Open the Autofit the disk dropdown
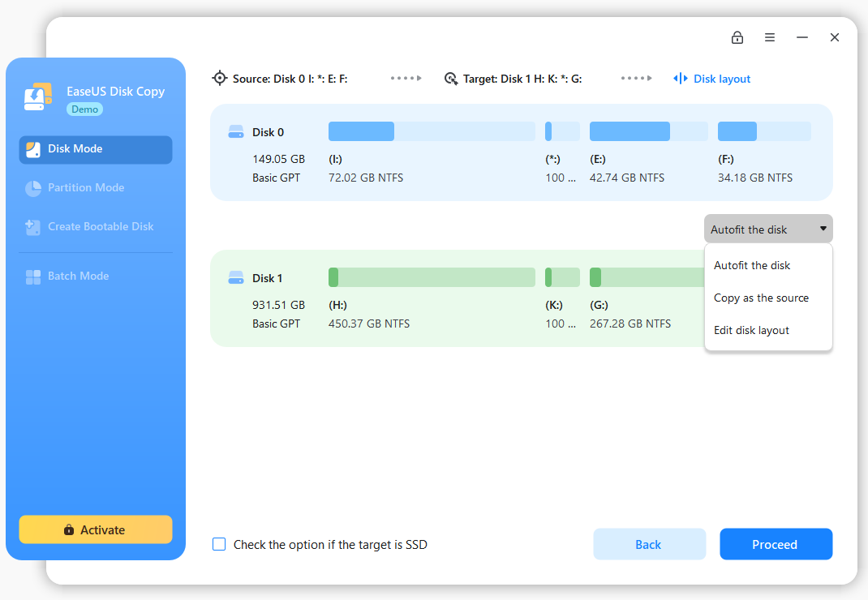Screen dimensions: 868x600 [x=767, y=229]
